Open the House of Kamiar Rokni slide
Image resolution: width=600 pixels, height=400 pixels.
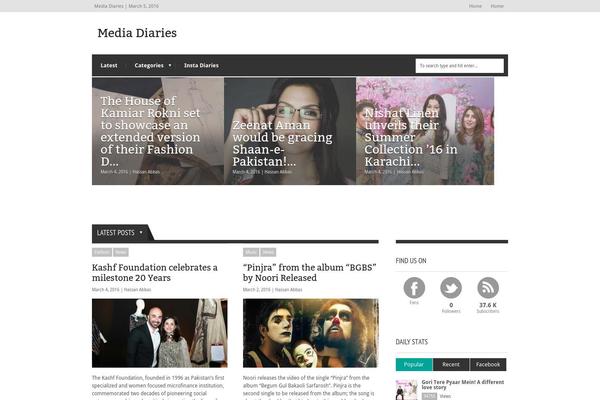[x=158, y=131]
